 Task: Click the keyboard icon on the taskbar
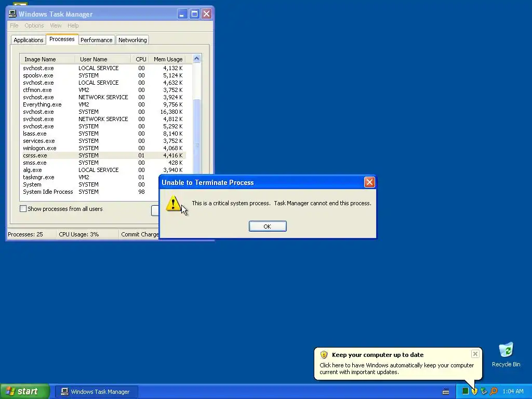coord(446,392)
